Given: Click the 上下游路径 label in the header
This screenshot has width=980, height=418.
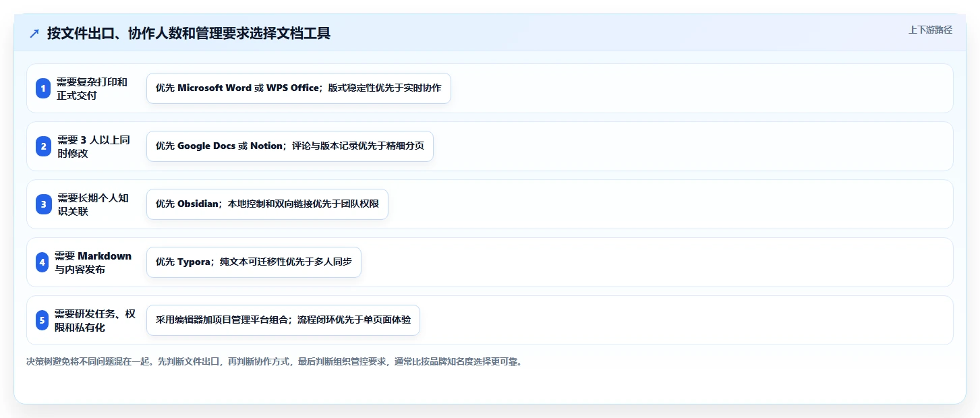Looking at the screenshot, I should coord(930,30).
